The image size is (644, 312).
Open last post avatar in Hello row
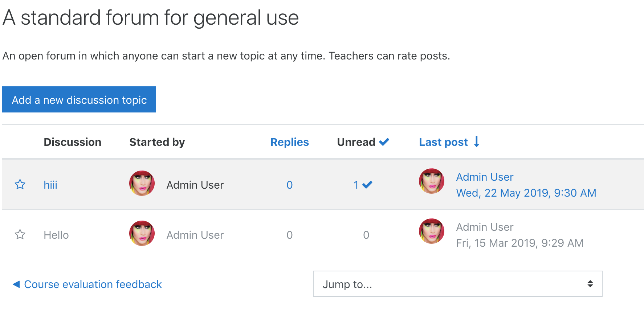tap(432, 231)
